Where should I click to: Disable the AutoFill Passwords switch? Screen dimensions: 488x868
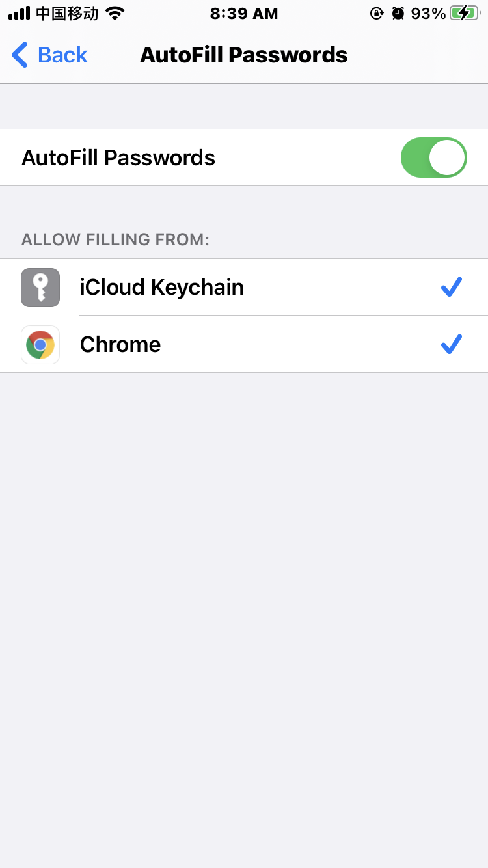pos(433,157)
